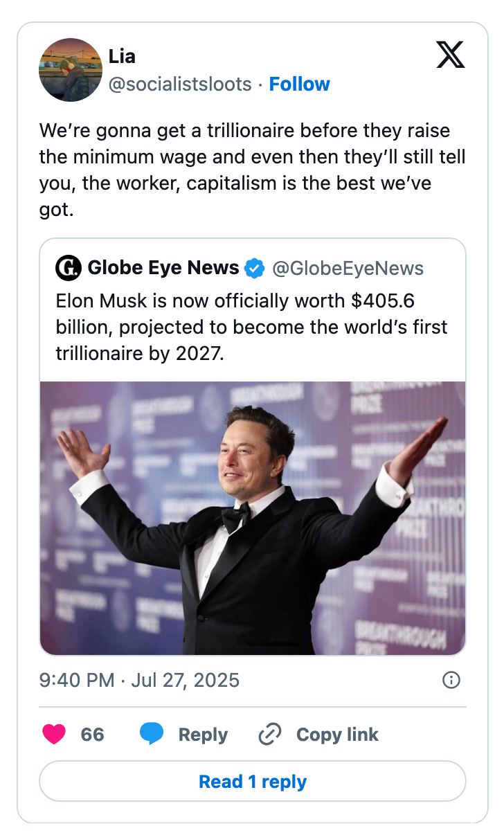Click the X logo icon
Screen dimensions: 504x835
pos(451,55)
